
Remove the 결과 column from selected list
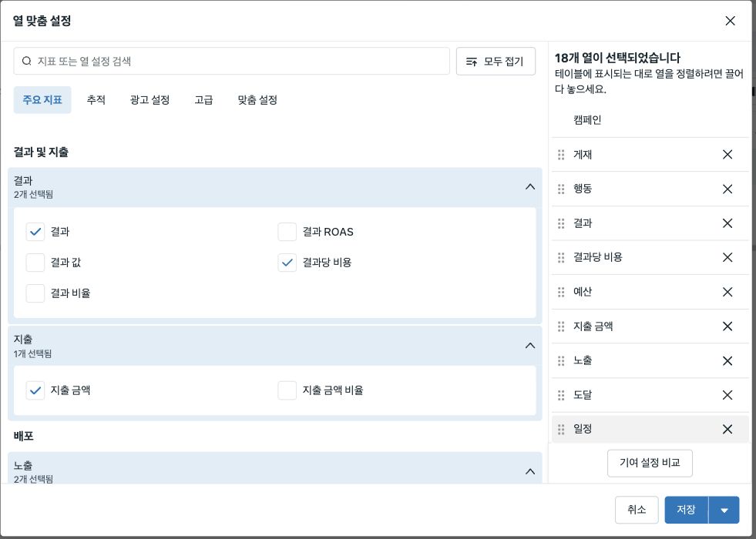point(727,223)
